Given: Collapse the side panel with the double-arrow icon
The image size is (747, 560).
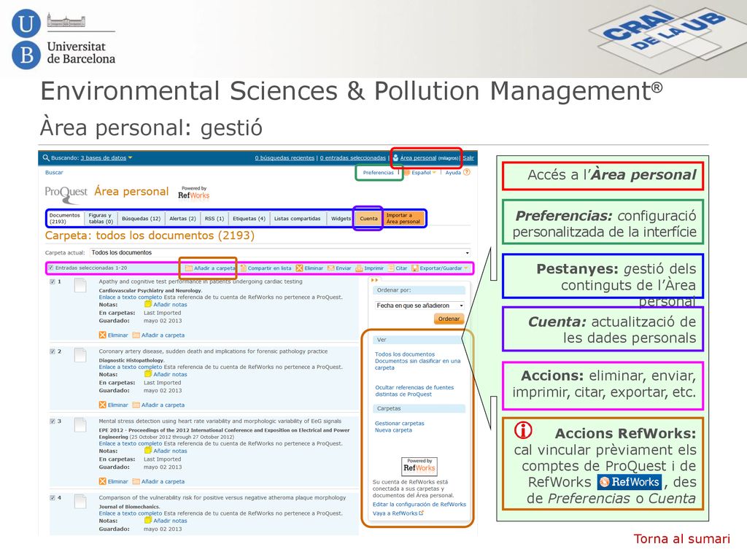Looking at the screenshot, I should click(x=374, y=280).
